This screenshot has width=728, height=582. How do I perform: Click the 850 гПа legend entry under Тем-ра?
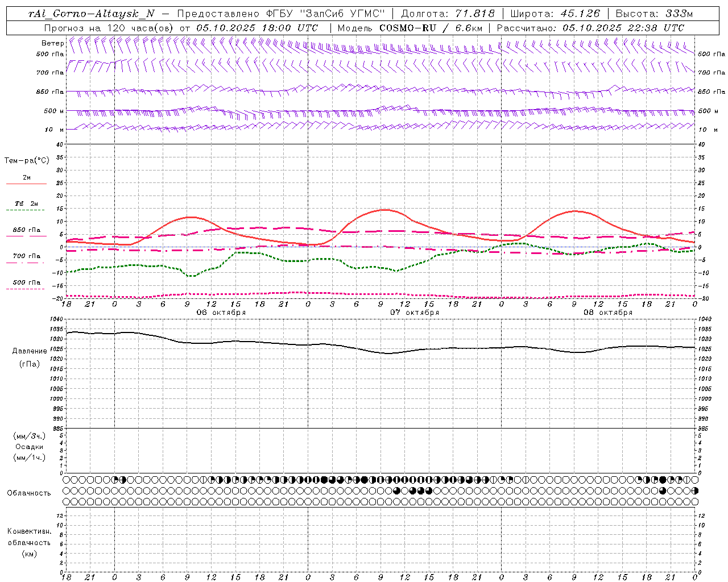point(27,230)
